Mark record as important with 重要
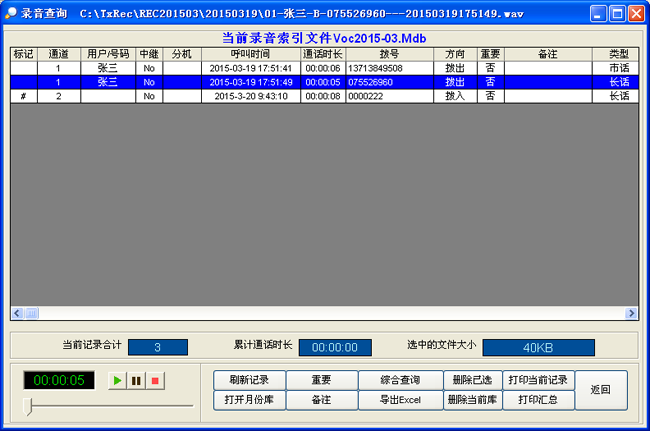The width and height of the screenshot is (650, 431). [321, 380]
